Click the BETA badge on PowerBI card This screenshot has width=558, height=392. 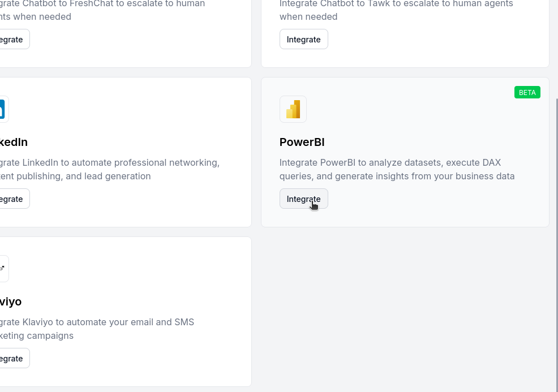(x=527, y=92)
